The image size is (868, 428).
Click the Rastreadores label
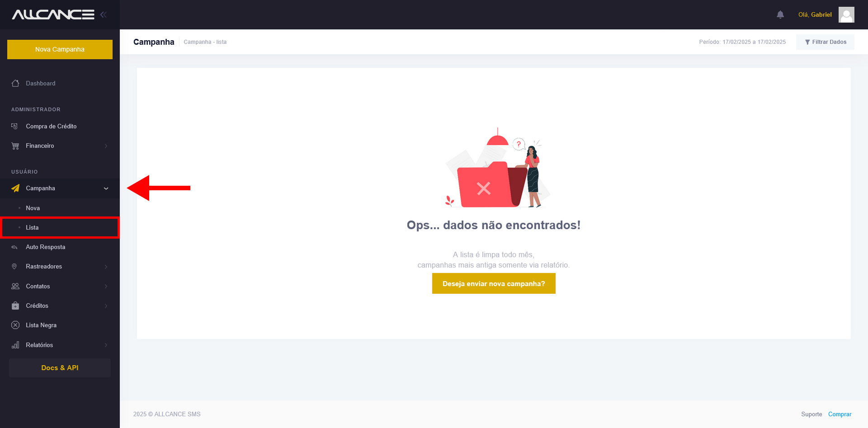pyautogui.click(x=44, y=267)
